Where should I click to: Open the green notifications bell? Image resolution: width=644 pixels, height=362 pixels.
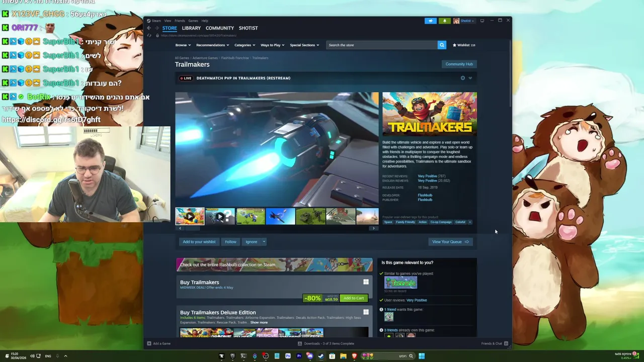point(444,21)
